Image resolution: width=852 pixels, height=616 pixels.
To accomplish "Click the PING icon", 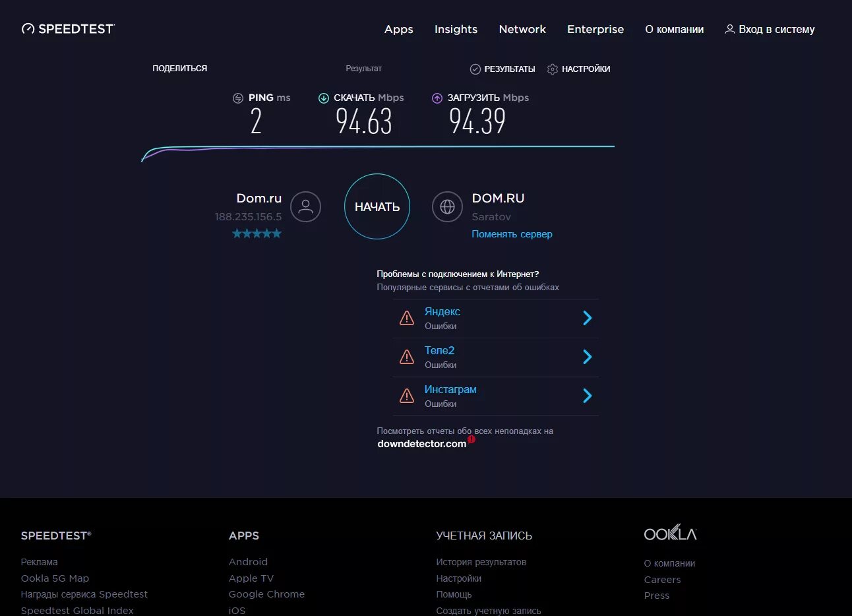I will (238, 98).
